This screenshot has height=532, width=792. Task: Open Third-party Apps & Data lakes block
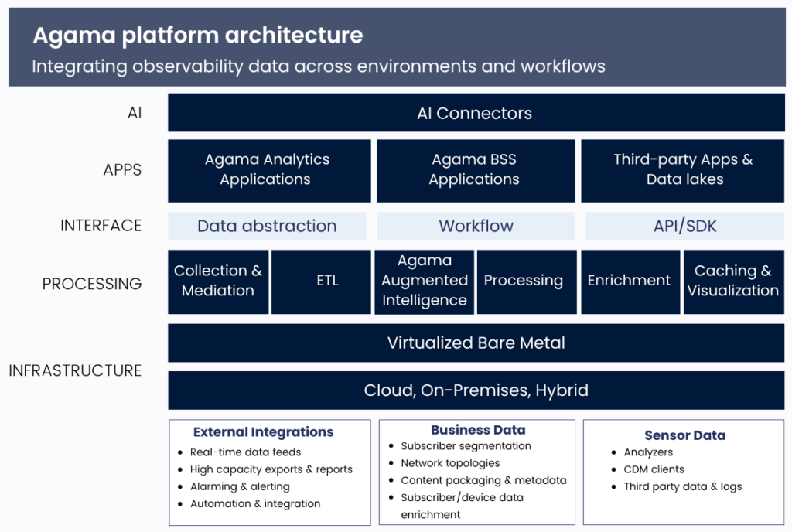[683, 169]
